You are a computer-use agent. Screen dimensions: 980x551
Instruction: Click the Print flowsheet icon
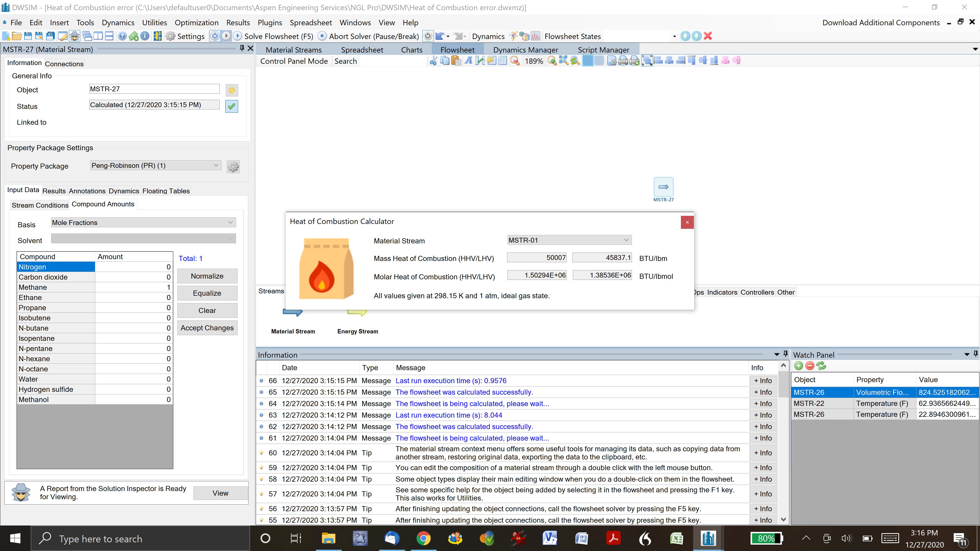click(x=623, y=61)
